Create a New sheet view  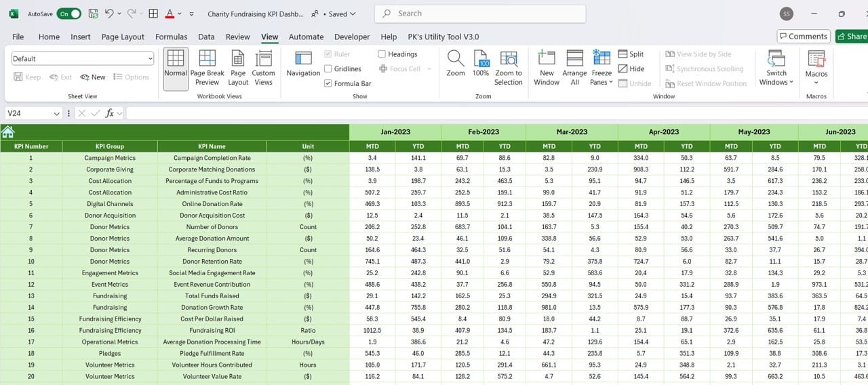coord(93,77)
